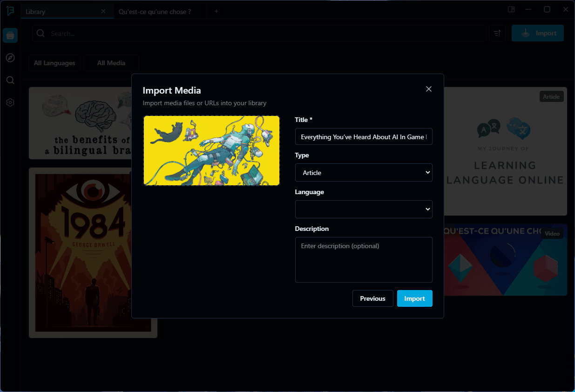Open the bilingual brain card
575x392 pixels.
80,123
